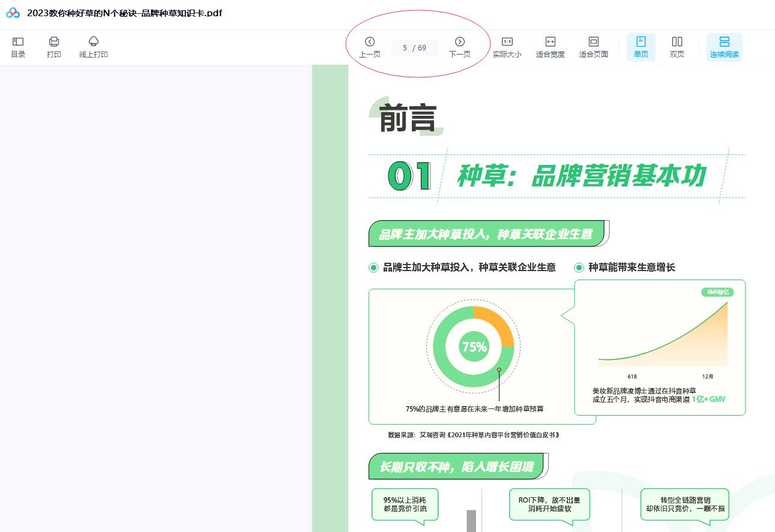Viewport: 775px width, 532px height.
Task: Open the 目录 table of contents panel
Action: tap(18, 47)
